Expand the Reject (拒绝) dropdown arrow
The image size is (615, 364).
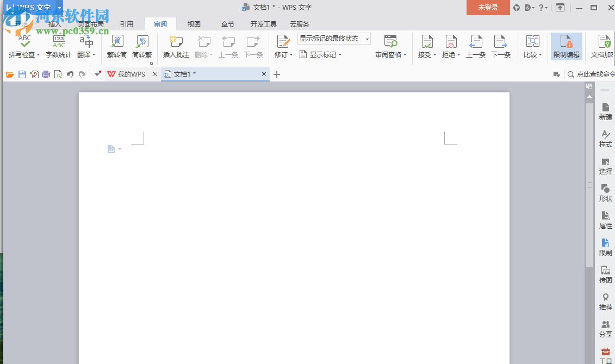tap(458, 55)
